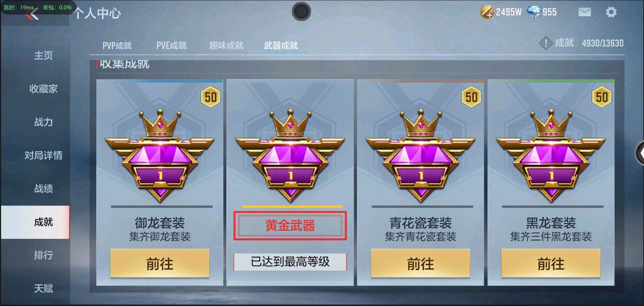Select the highlighted 黄金武器 title

[290, 226]
